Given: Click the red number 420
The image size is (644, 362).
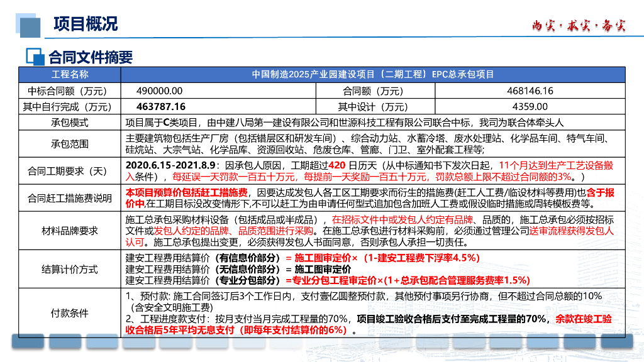Looking at the screenshot, I should click(x=337, y=165).
